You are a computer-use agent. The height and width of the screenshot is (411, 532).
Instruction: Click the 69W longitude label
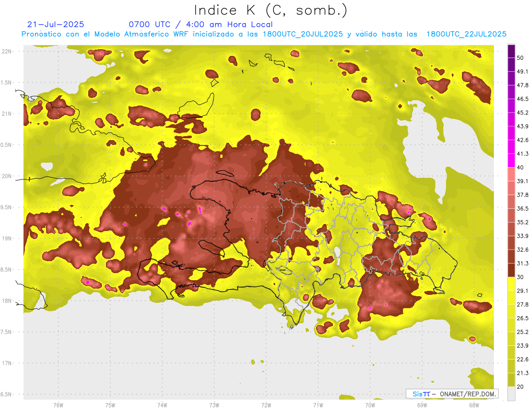pos(422,405)
